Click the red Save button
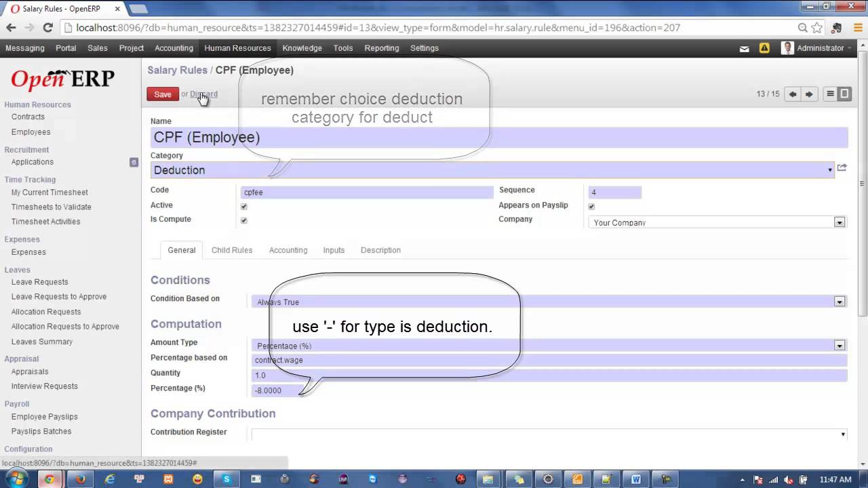This screenshot has height=488, width=868. point(163,94)
